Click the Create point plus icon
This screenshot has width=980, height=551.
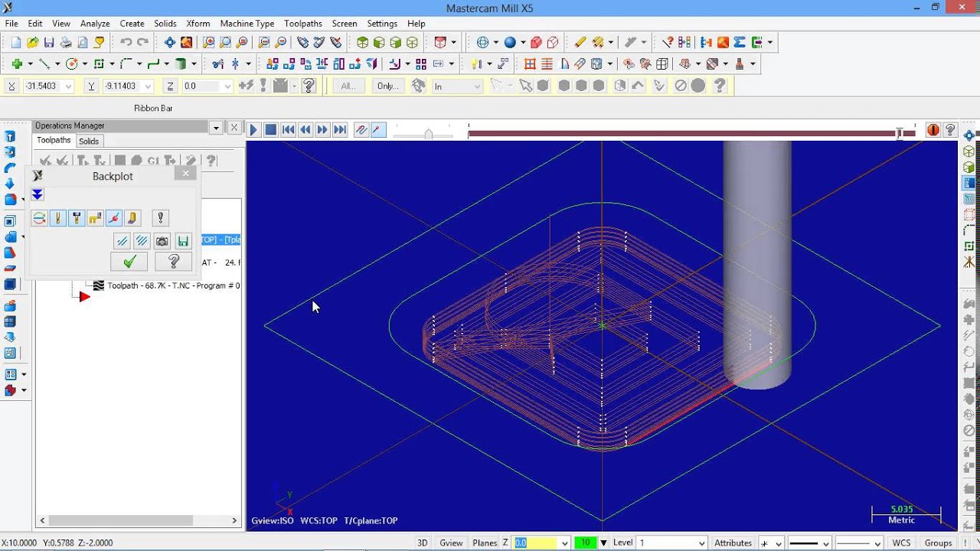click(17, 64)
